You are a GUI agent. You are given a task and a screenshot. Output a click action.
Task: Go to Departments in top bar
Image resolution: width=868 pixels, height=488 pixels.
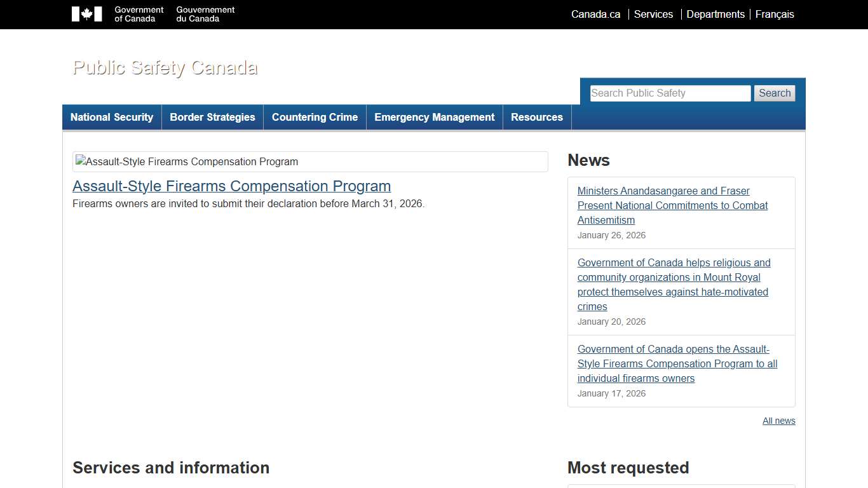[x=715, y=14]
